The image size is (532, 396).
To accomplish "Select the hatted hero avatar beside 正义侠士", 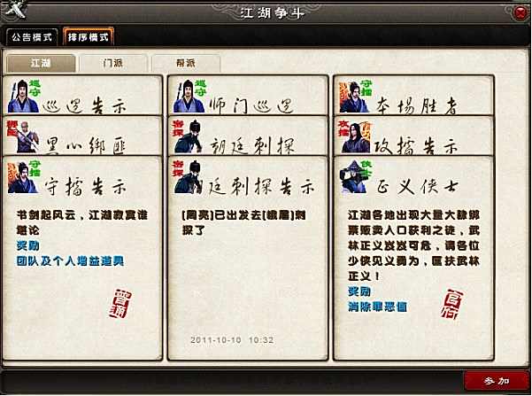I will coord(354,176).
